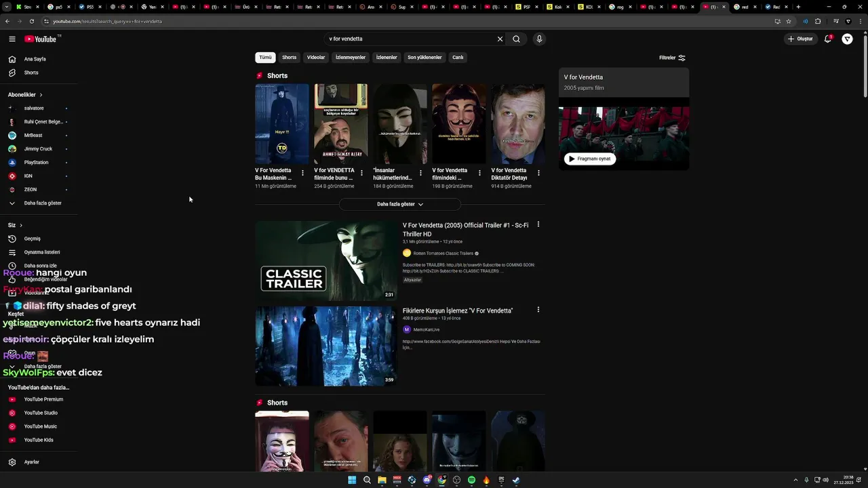Open Steam from the taskbar
Image resolution: width=868 pixels, height=488 pixels.
coord(516,480)
